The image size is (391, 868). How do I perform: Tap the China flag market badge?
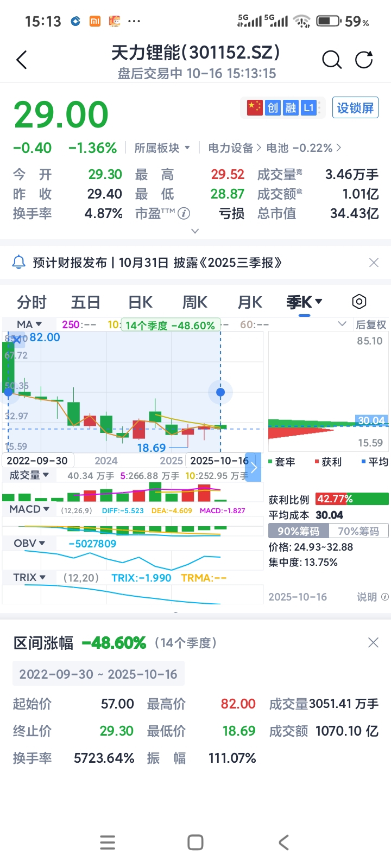pos(255,107)
